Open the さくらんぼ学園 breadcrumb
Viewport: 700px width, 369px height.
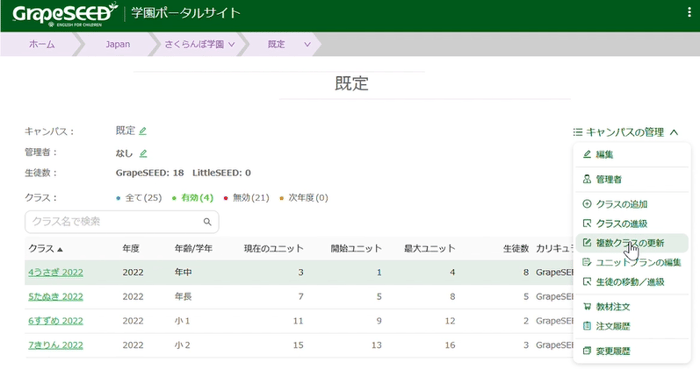coord(194,44)
